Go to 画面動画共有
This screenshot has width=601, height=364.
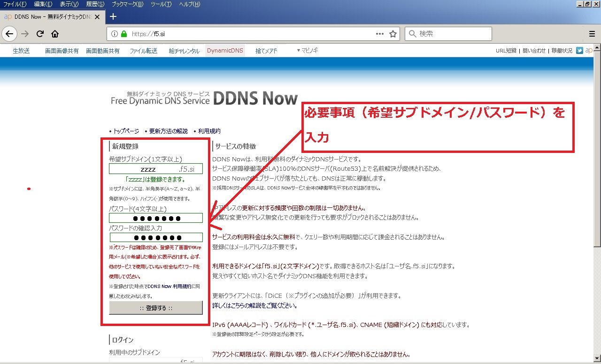[x=103, y=51]
